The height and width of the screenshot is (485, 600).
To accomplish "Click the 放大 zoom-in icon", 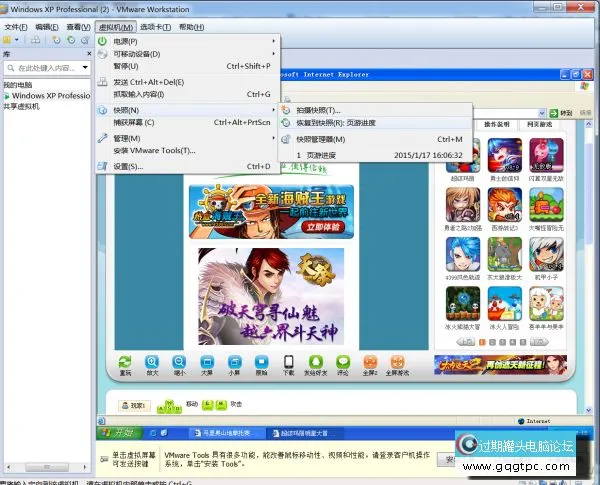I will [152, 362].
